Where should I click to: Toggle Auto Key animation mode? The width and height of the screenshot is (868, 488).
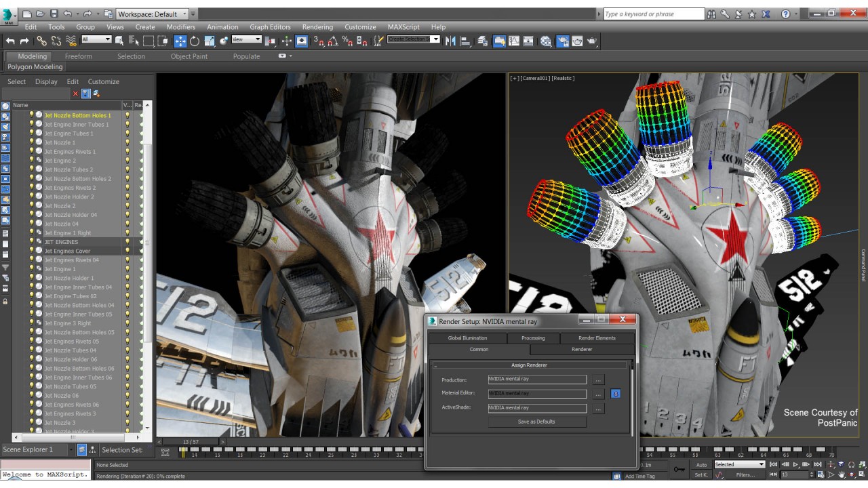pos(701,464)
